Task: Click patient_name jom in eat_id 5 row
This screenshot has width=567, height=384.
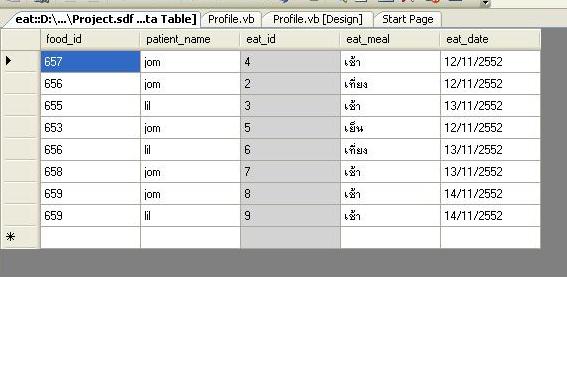Action: [x=191, y=128]
